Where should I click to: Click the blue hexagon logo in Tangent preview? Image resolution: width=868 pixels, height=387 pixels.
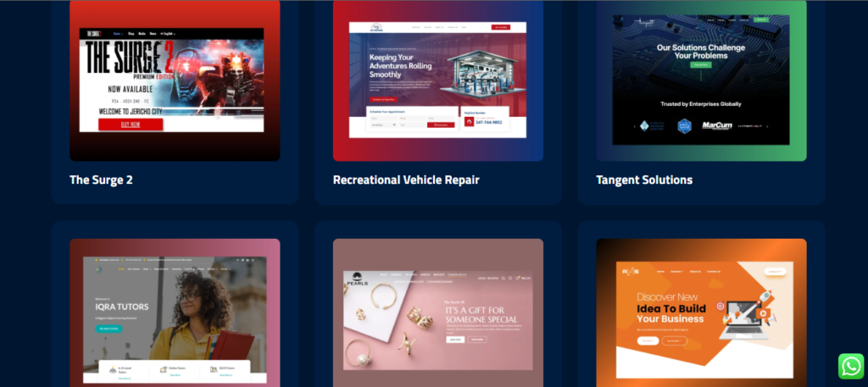tap(684, 126)
